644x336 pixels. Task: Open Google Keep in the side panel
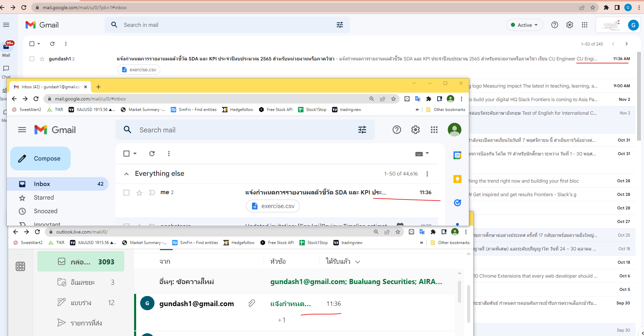457,179
